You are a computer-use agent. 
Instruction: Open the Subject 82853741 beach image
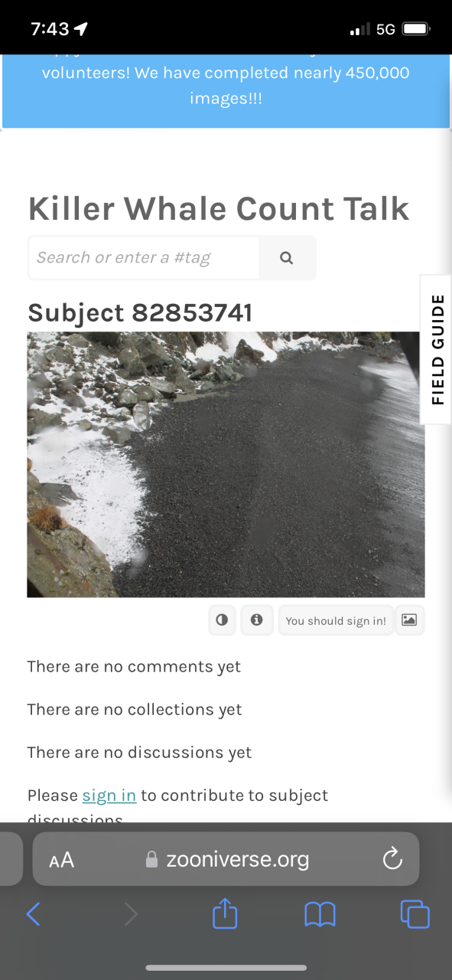point(226,465)
